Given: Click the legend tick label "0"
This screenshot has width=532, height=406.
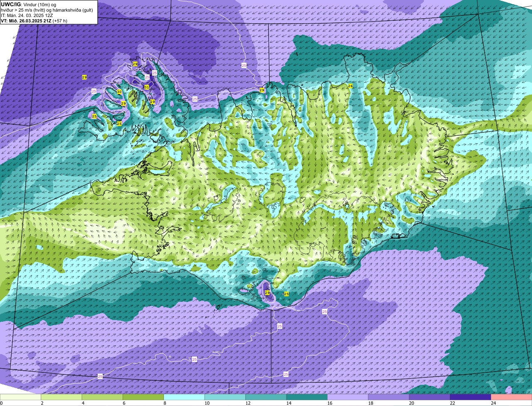Looking at the screenshot, I should tap(1, 403).
